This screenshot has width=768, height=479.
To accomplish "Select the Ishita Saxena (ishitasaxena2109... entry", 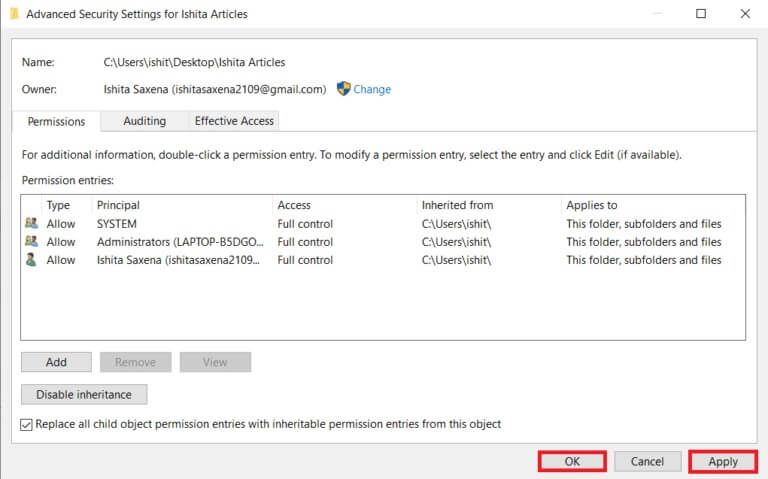I will coord(178,260).
